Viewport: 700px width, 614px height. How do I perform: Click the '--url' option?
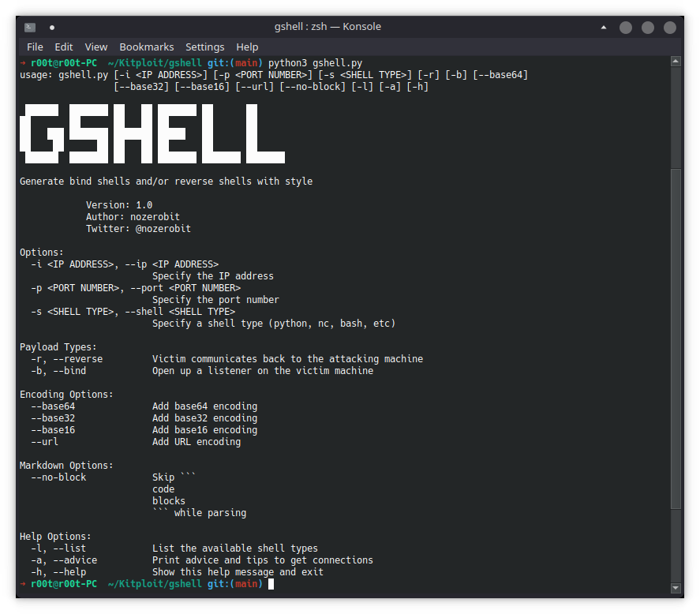pyautogui.click(x=45, y=442)
